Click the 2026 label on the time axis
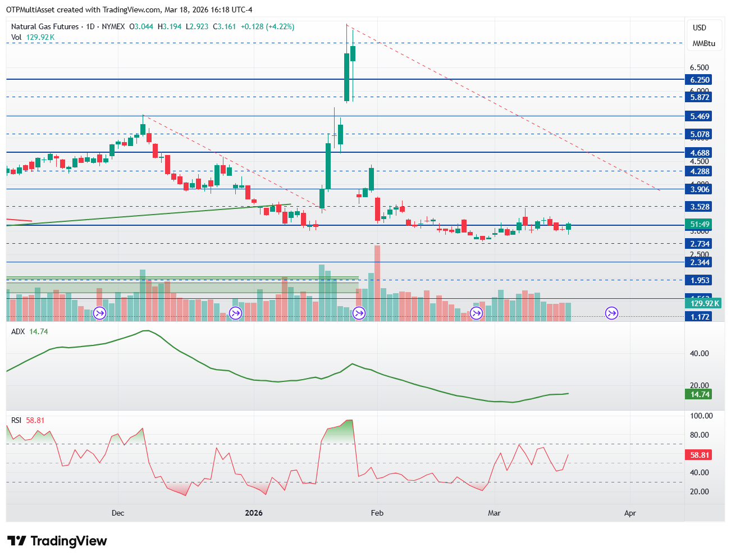Screen dimensions: 731x560 254,513
